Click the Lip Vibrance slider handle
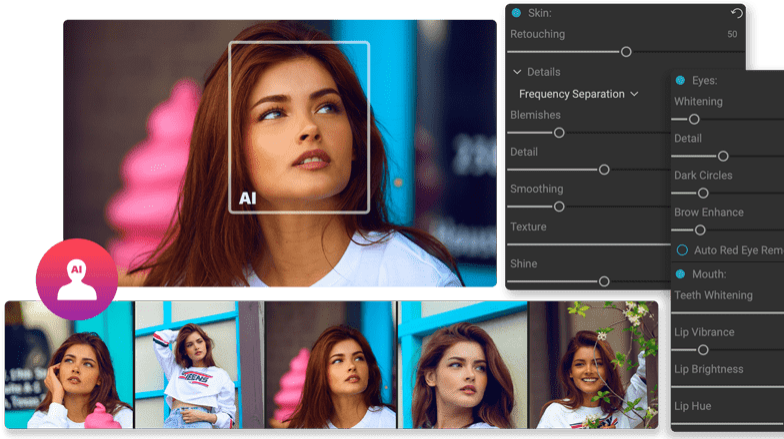The height and width of the screenshot is (439, 784). coord(703,350)
